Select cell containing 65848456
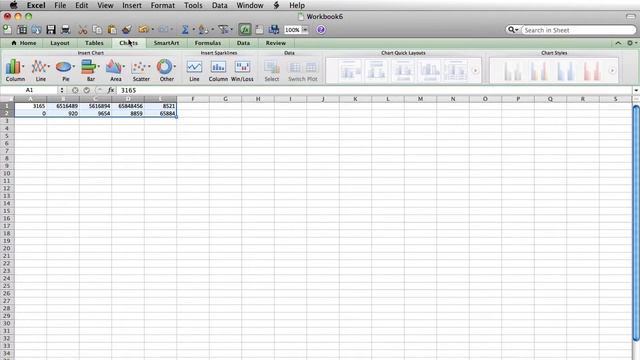Image resolution: width=640 pixels, height=360 pixels. 128,106
